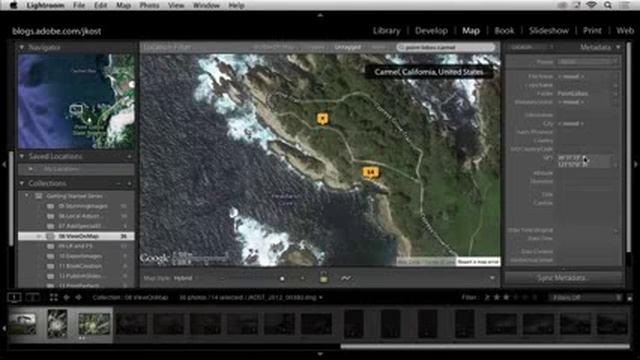This screenshot has height=360, width=640.
Task: Click the Navigator map preview
Action: coord(76,102)
